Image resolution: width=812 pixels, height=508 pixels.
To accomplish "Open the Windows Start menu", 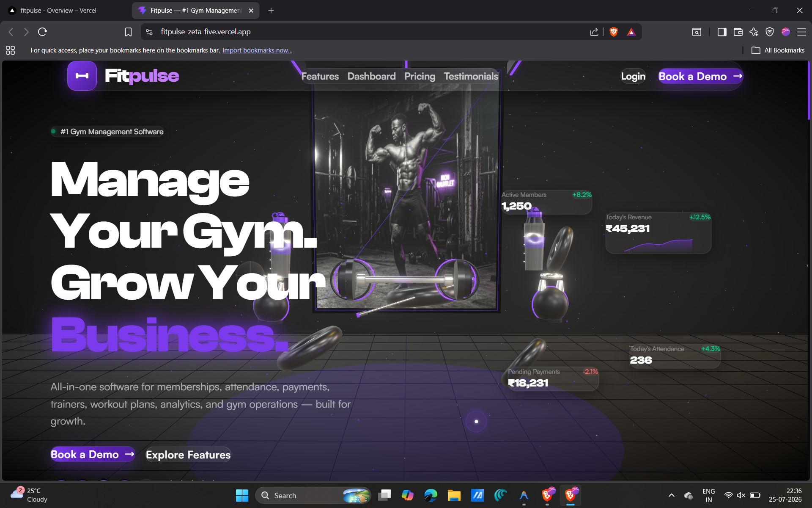I will (242, 495).
